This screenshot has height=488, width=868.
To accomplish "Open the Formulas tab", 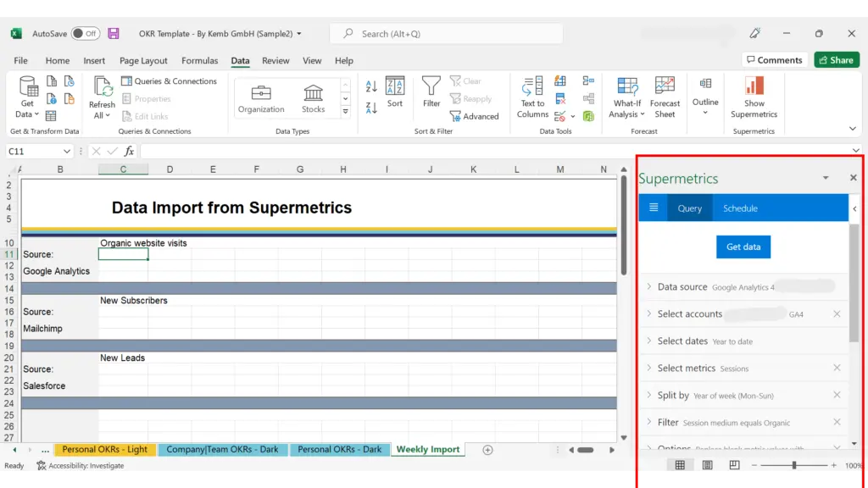I will (x=199, y=60).
